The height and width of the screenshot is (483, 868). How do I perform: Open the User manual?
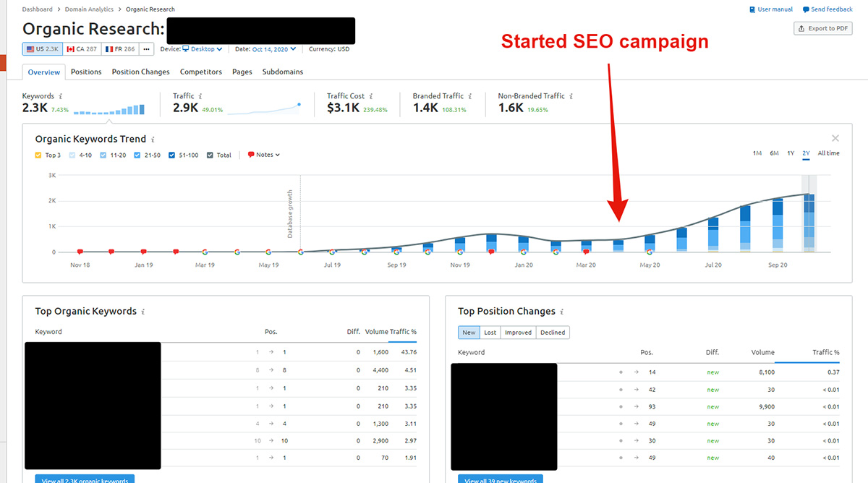(x=771, y=9)
